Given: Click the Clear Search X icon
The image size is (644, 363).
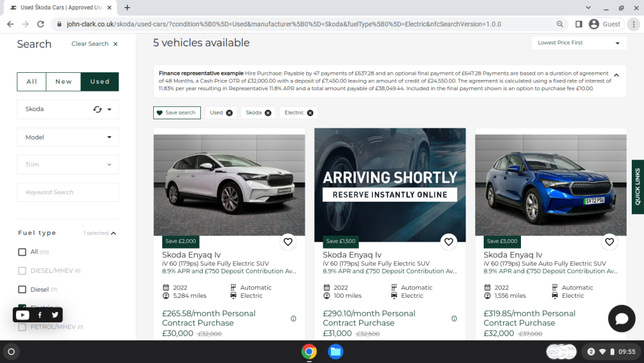Looking at the screenshot, I should [115, 44].
